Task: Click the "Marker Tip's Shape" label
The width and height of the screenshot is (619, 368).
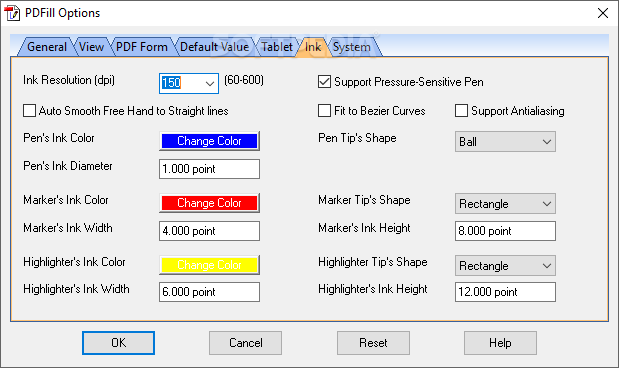Action: (x=364, y=200)
